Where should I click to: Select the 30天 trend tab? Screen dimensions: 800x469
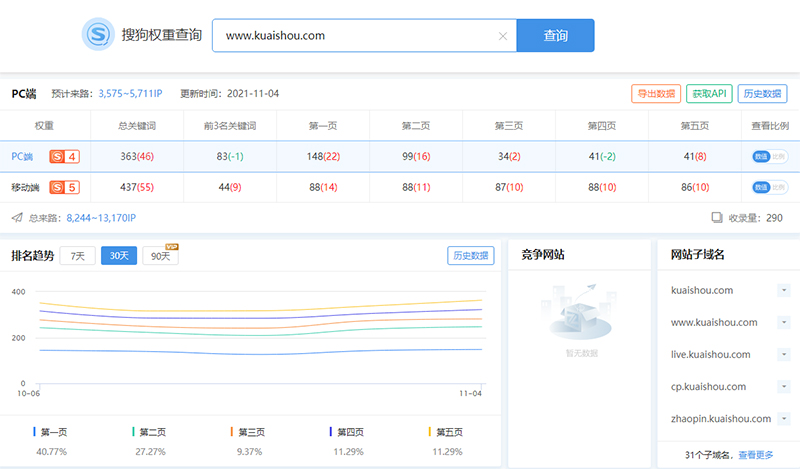[119, 256]
